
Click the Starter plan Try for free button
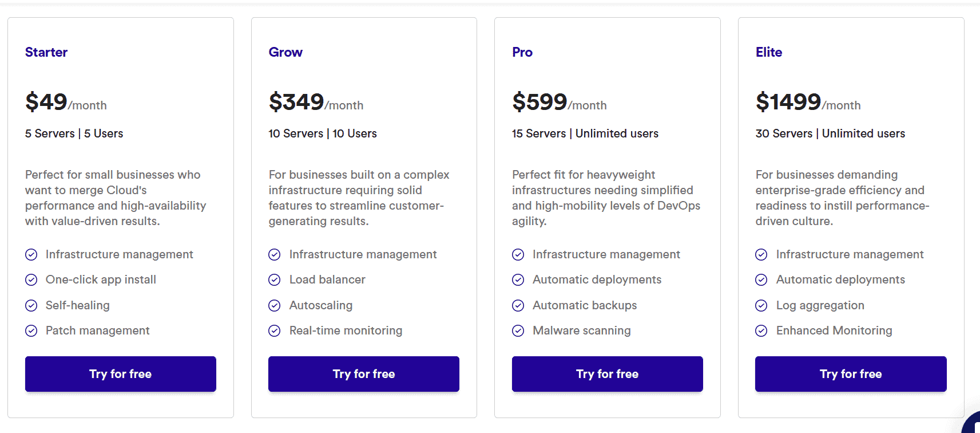click(121, 374)
